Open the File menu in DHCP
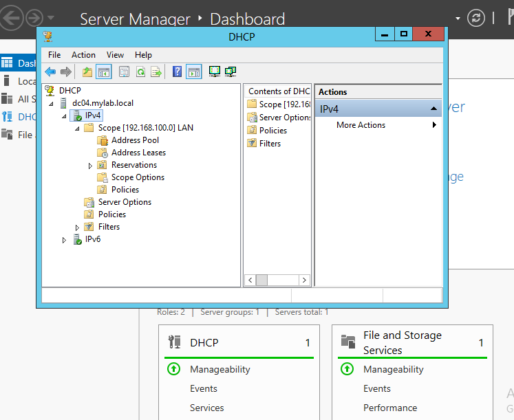This screenshot has width=514, height=420. [54, 55]
